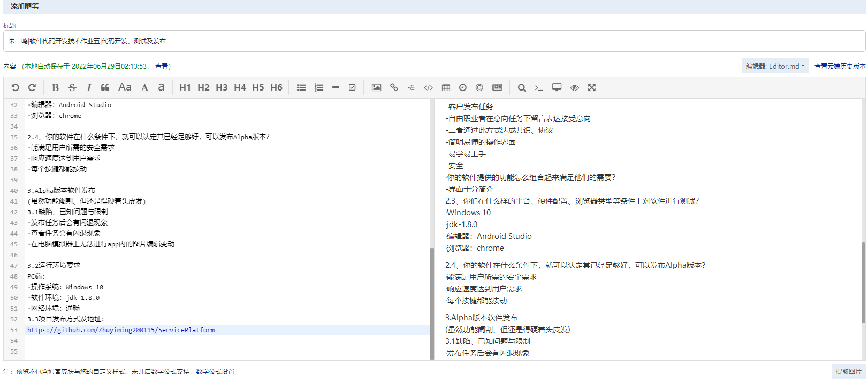
Task: Insert a table
Action: click(x=446, y=87)
